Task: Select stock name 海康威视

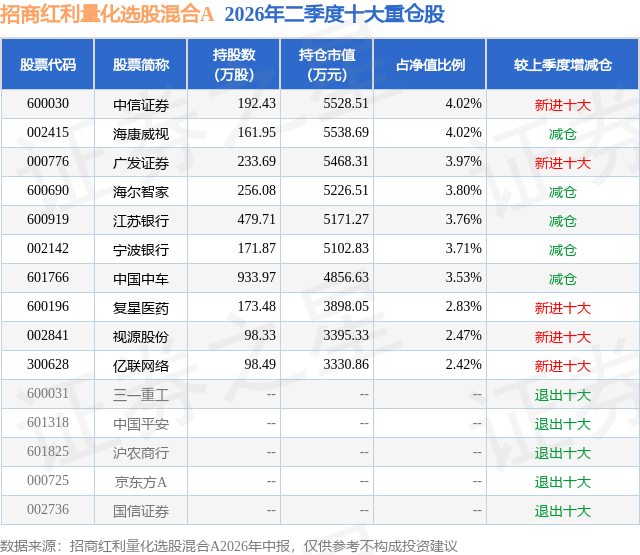Action: coord(141,134)
